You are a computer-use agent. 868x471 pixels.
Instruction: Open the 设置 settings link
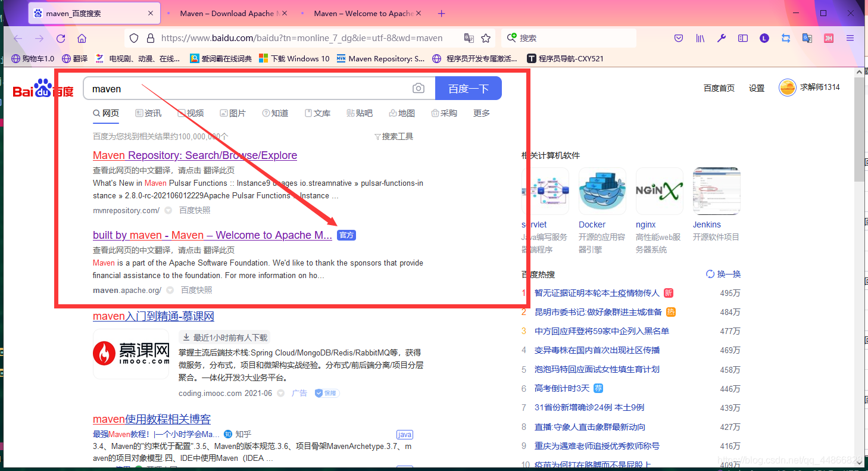pos(757,88)
